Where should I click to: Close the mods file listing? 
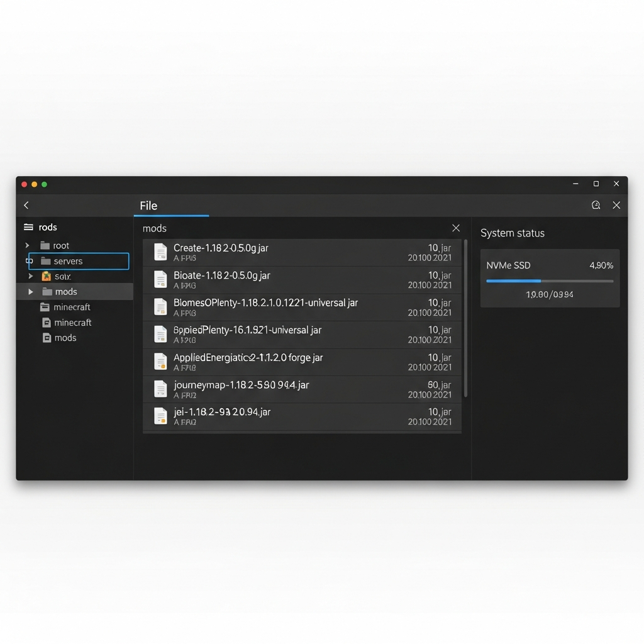point(455,228)
